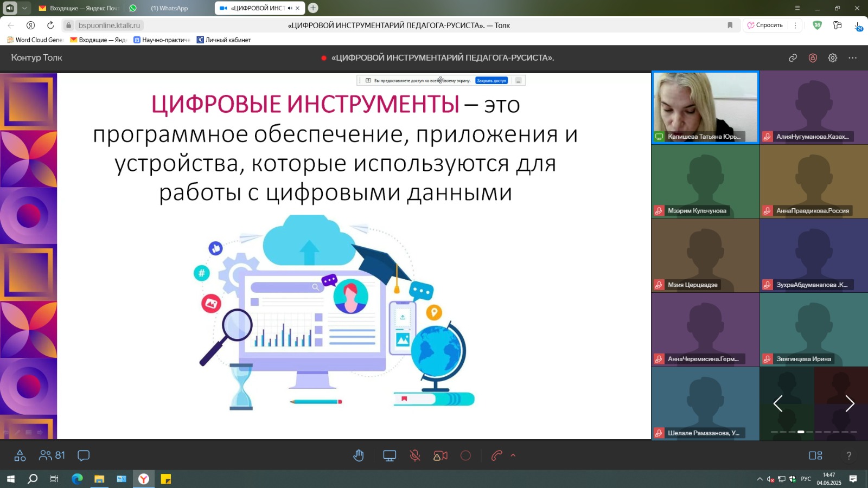This screenshot has height=488, width=868.
Task: Click the red security shield icon
Action: point(813,58)
